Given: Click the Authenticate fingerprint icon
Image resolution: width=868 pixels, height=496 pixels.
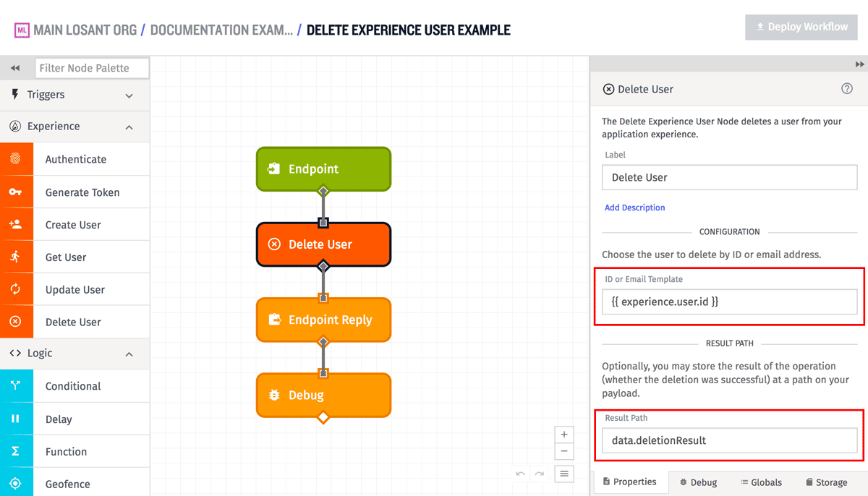Looking at the screenshot, I should point(16,159).
